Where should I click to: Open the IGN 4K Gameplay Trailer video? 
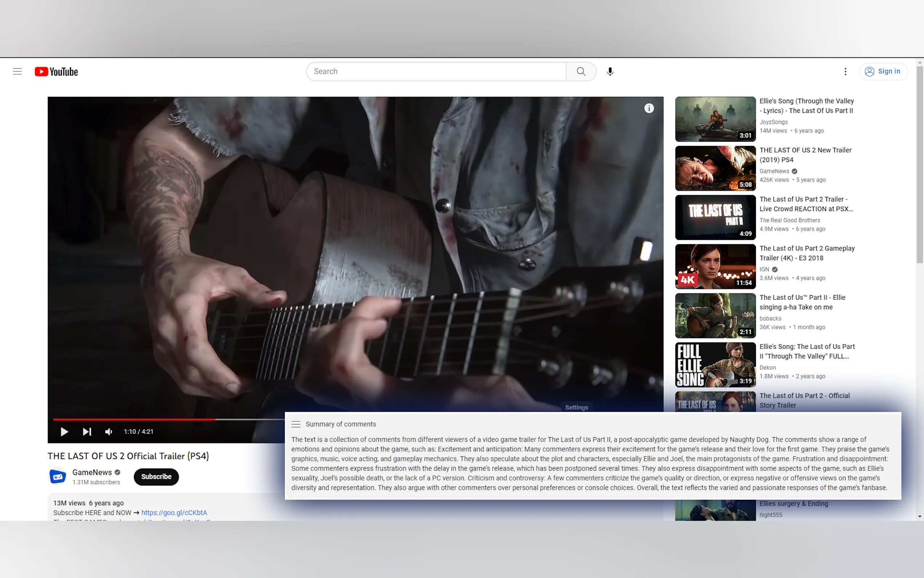715,266
